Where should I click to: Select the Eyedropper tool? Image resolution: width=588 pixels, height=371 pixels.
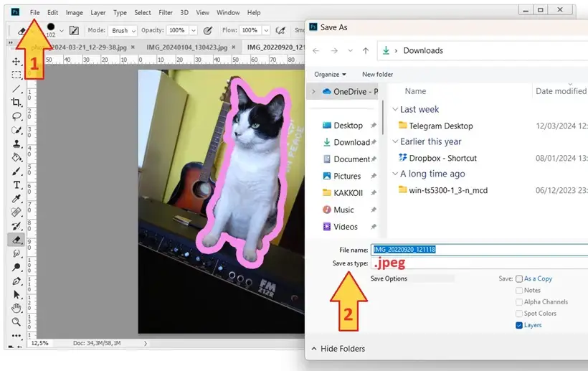(16, 199)
